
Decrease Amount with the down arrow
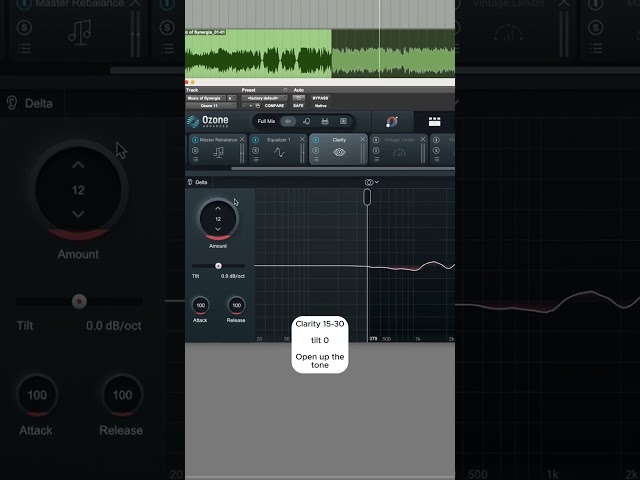(218, 229)
